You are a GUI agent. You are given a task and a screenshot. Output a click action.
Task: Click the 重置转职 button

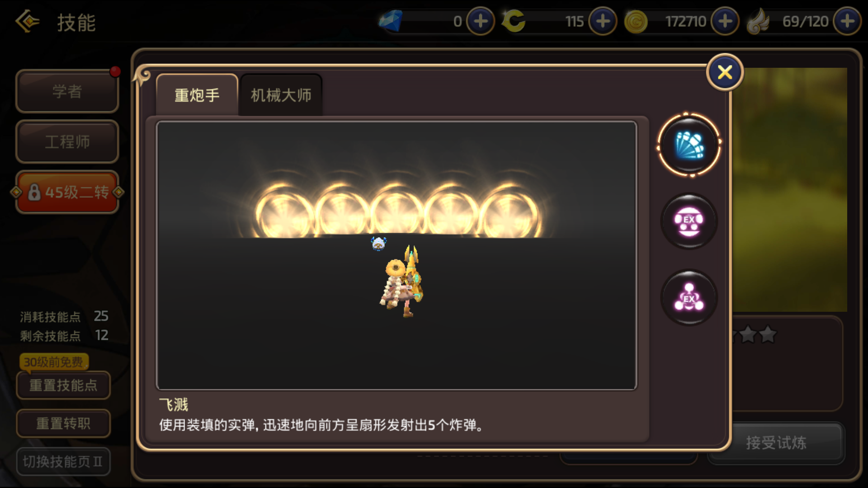63,423
